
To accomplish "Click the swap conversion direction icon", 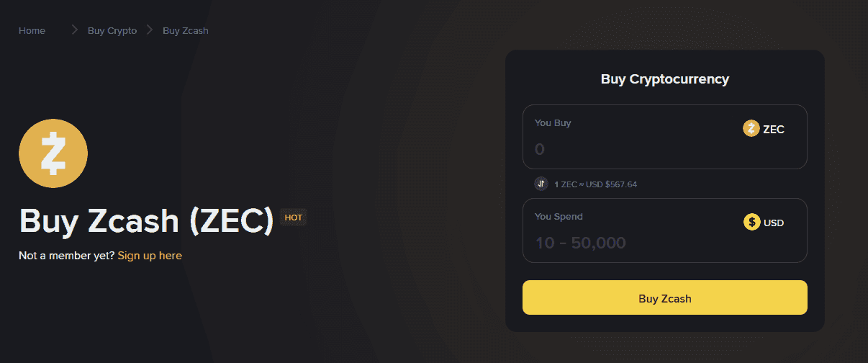I will click(541, 184).
